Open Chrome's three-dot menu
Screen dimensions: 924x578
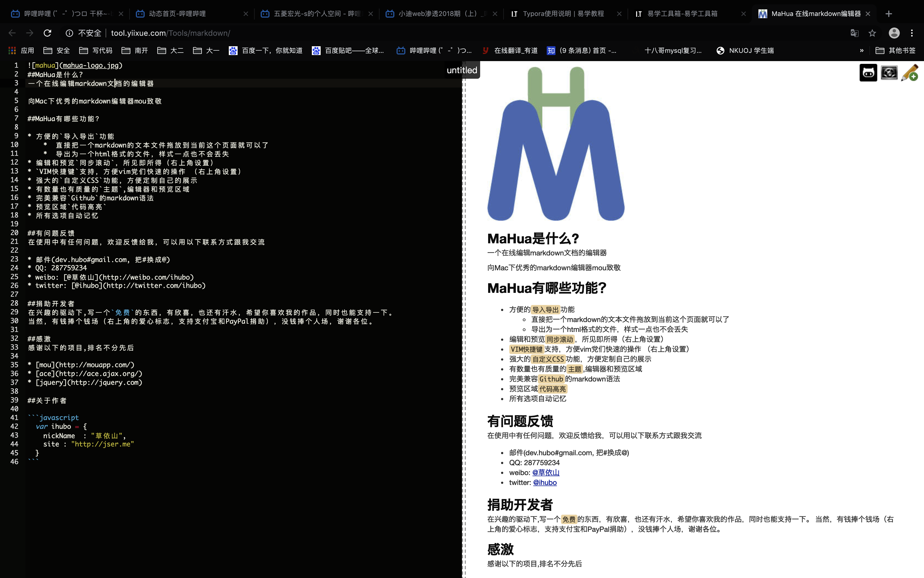pyautogui.click(x=912, y=33)
